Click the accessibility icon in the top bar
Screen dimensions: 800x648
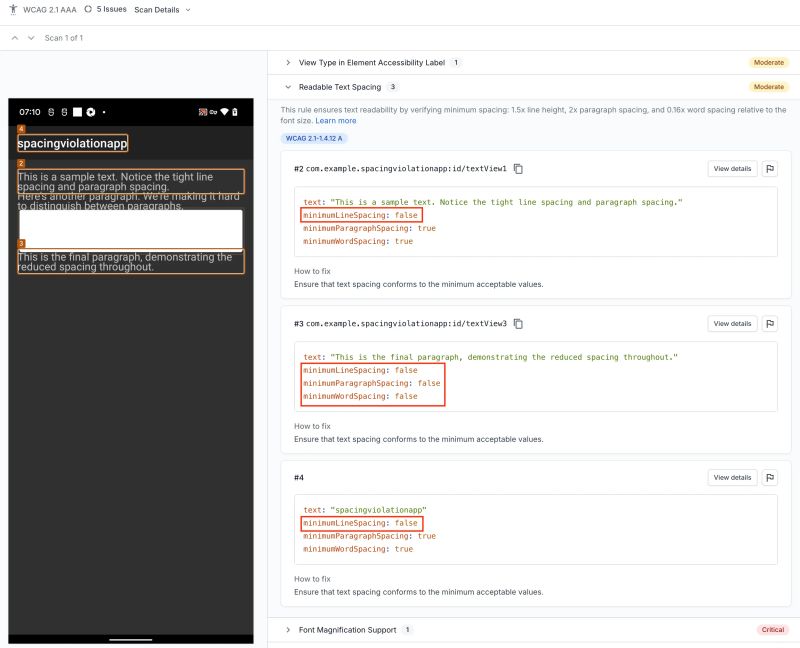click(12, 9)
